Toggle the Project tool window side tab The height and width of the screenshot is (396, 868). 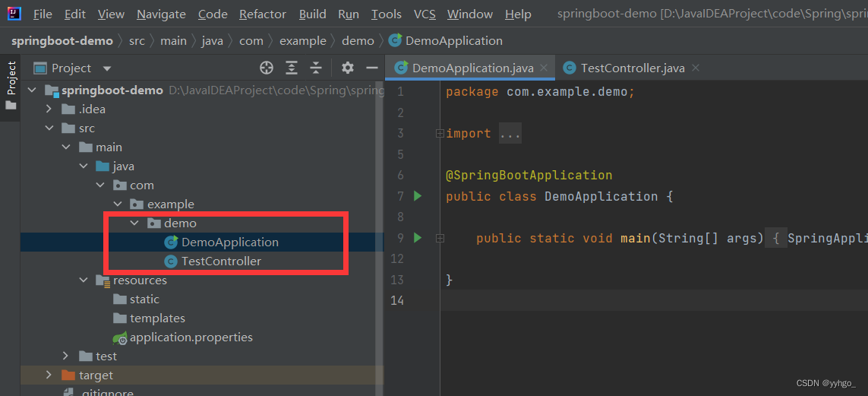[x=11, y=85]
